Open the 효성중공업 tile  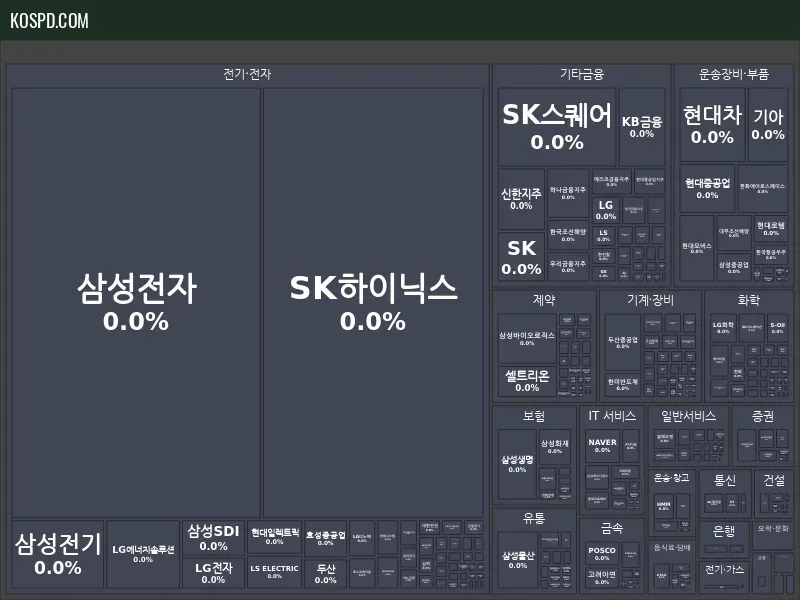click(x=326, y=538)
